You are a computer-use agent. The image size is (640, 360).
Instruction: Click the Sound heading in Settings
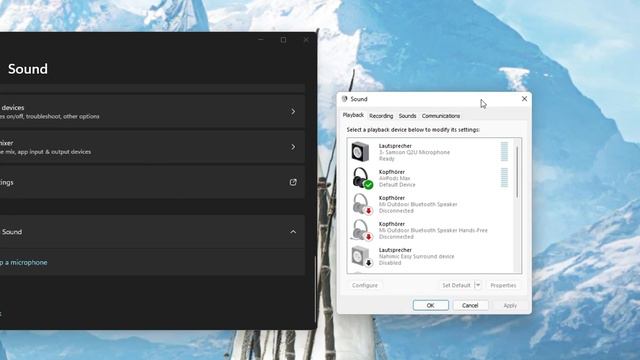click(28, 69)
